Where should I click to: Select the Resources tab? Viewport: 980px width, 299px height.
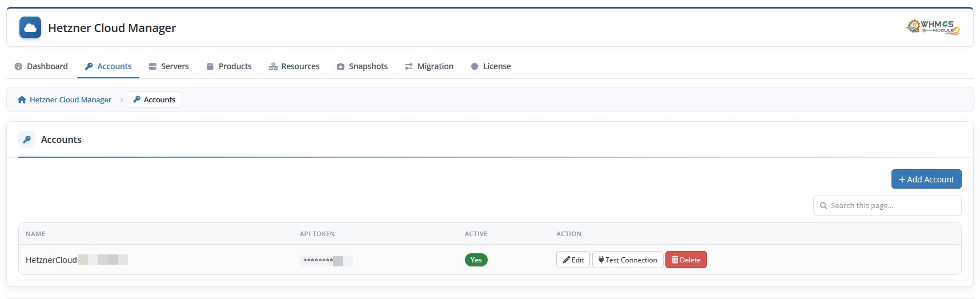294,66
